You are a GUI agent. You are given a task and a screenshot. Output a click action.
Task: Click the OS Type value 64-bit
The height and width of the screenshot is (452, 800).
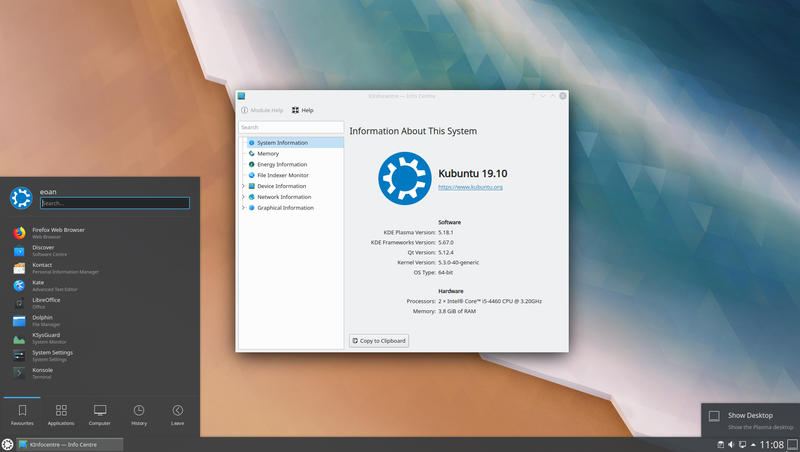(x=445, y=273)
